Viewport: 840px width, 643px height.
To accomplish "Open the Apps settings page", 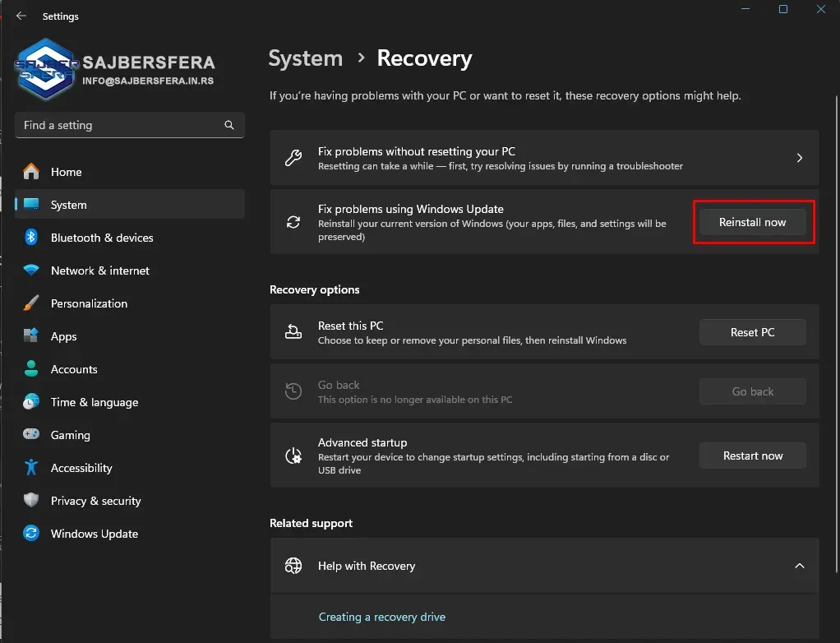I will [x=63, y=336].
